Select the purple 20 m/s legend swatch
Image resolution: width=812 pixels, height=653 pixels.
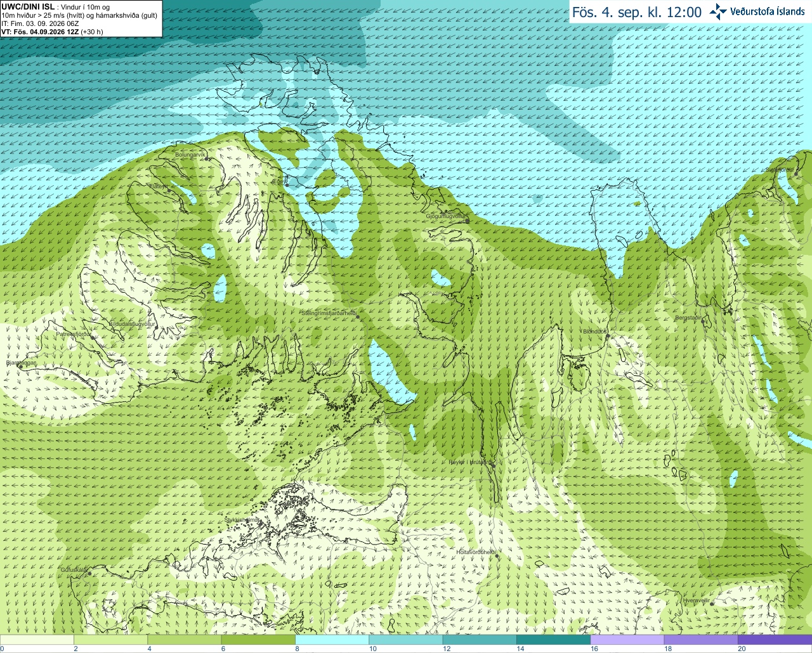tap(775, 640)
